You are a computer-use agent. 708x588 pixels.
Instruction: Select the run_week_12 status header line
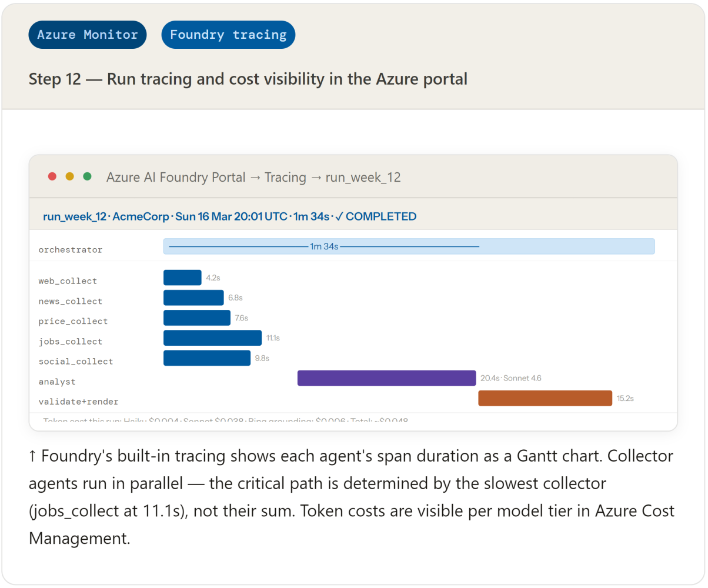[x=229, y=216]
